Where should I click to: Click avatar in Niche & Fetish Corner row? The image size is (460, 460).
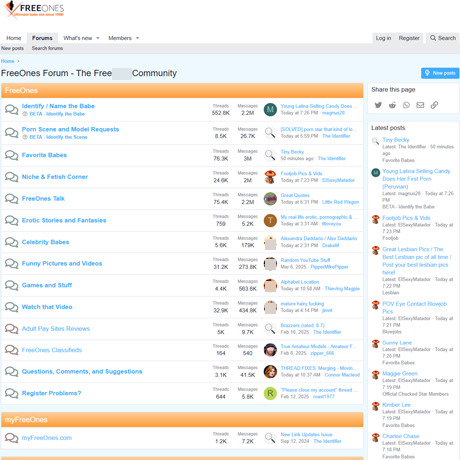270,177
